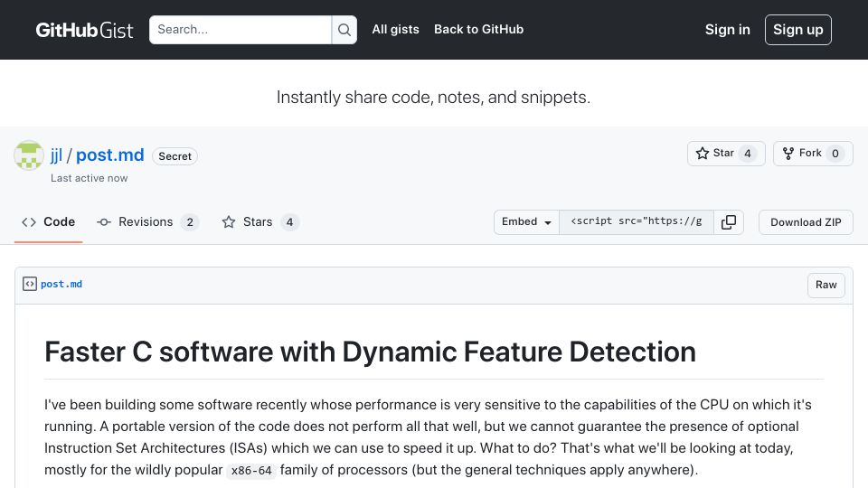Image resolution: width=868 pixels, height=488 pixels.
Task: Click the star count 4 beside Star
Action: (748, 154)
